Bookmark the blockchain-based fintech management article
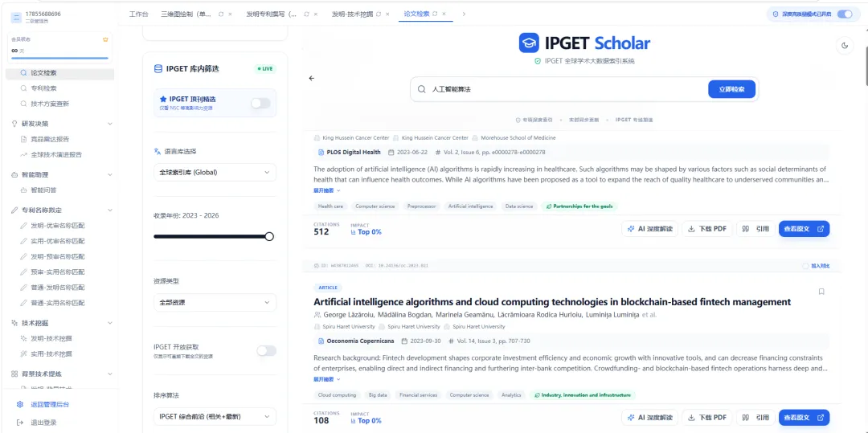868x433 pixels. [x=821, y=292]
